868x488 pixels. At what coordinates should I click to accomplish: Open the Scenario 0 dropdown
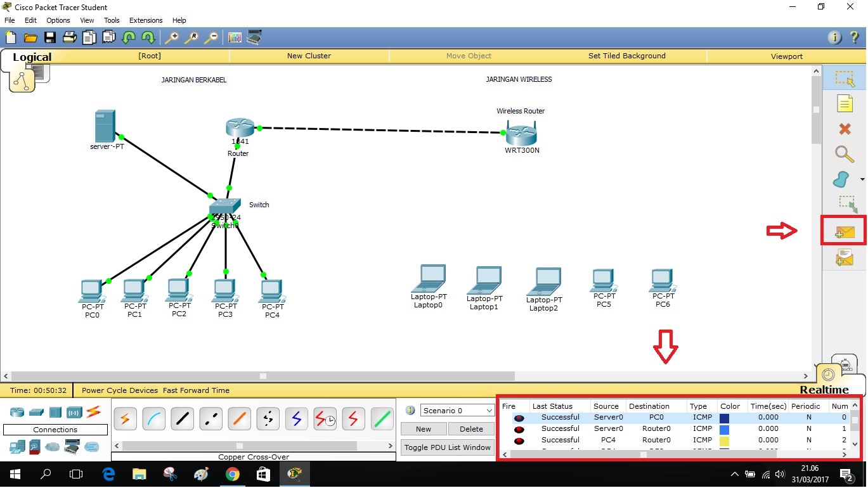pos(457,411)
